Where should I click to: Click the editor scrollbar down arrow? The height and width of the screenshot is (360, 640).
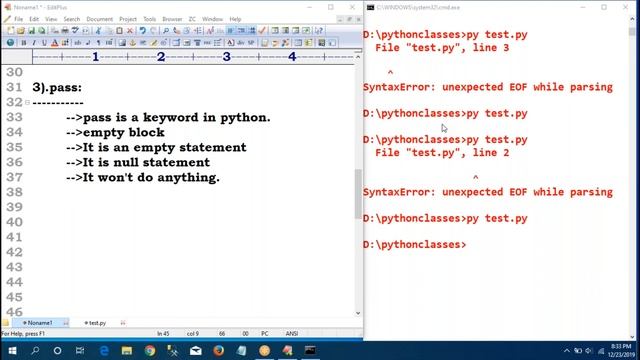pyautogui.click(x=358, y=313)
